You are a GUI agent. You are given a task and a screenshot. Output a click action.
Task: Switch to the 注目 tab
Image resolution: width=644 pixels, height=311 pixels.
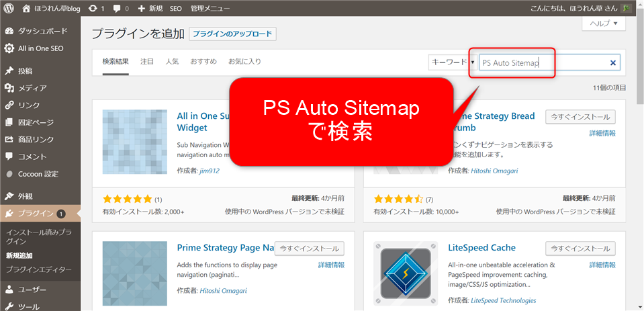pyautogui.click(x=147, y=62)
